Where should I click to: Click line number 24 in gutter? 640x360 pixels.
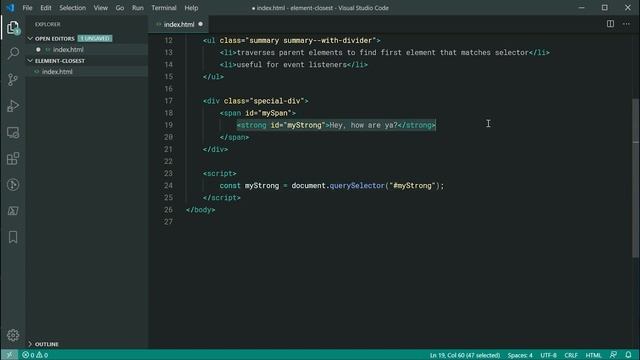168,185
